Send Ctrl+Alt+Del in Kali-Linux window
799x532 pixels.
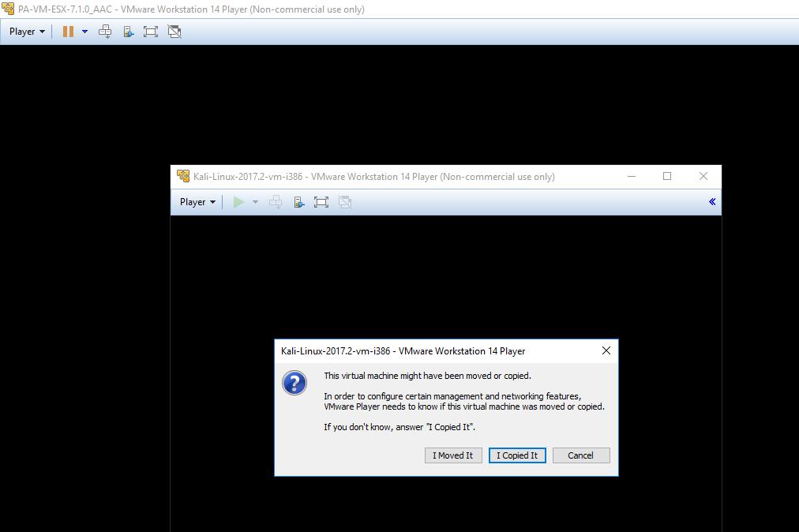pyautogui.click(x=276, y=202)
